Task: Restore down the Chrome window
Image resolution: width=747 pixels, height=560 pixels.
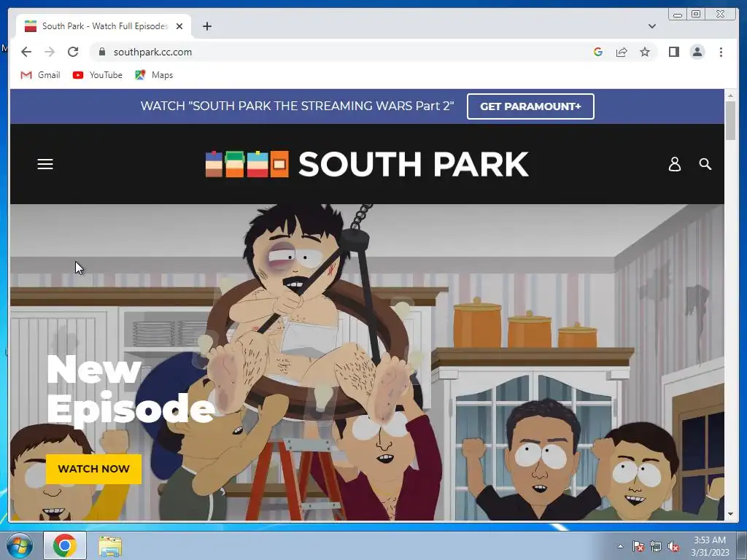Action: [695, 15]
